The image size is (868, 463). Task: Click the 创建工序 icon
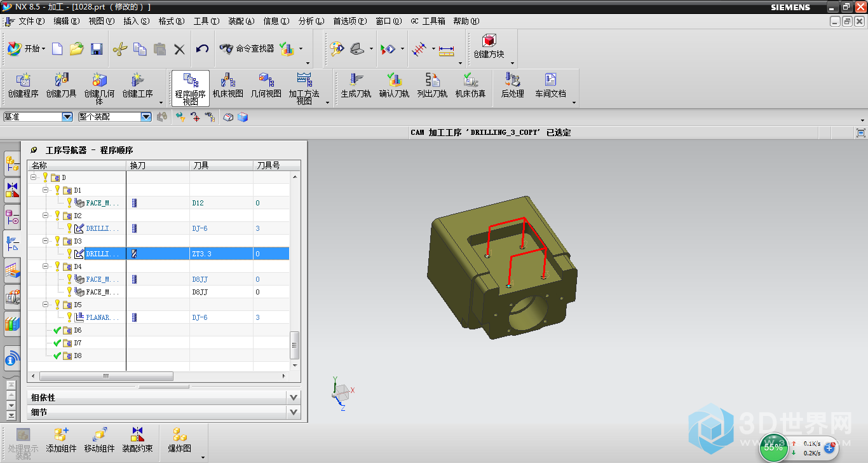(x=138, y=86)
